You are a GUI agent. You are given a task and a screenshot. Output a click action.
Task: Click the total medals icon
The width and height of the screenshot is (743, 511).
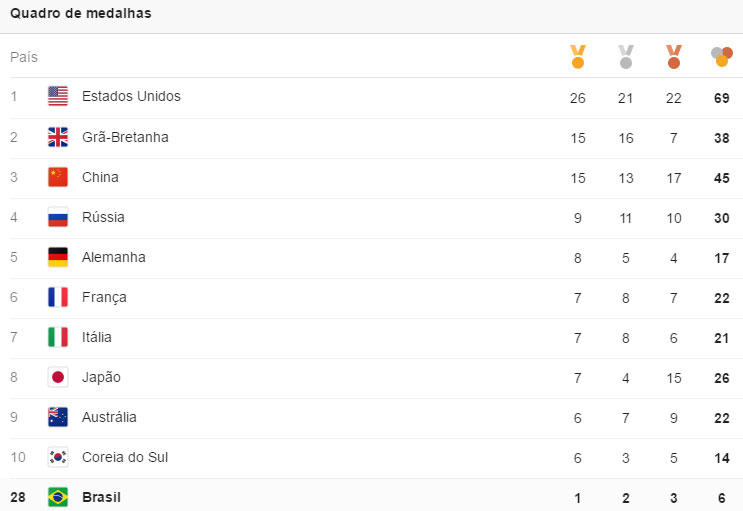tap(721, 56)
